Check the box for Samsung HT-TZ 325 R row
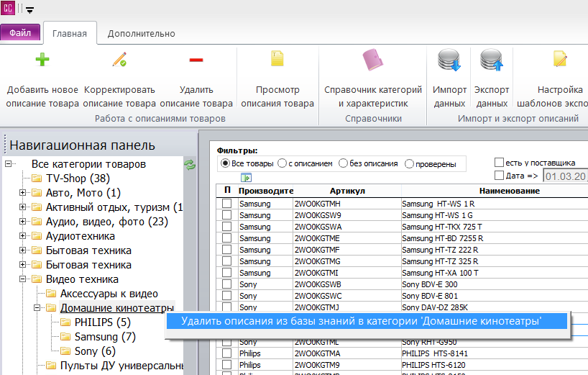 tap(227, 261)
